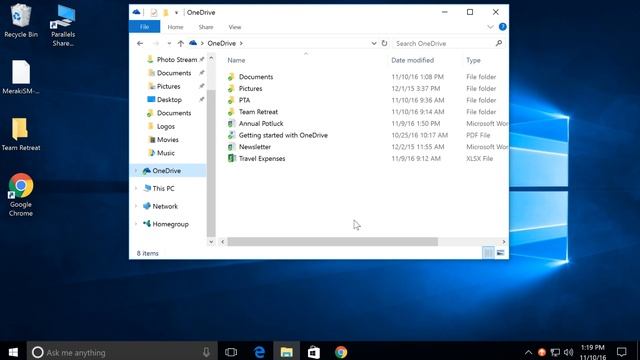This screenshot has height=360, width=640.
Task: Open the Action Center notifications icon
Action: coord(622,352)
